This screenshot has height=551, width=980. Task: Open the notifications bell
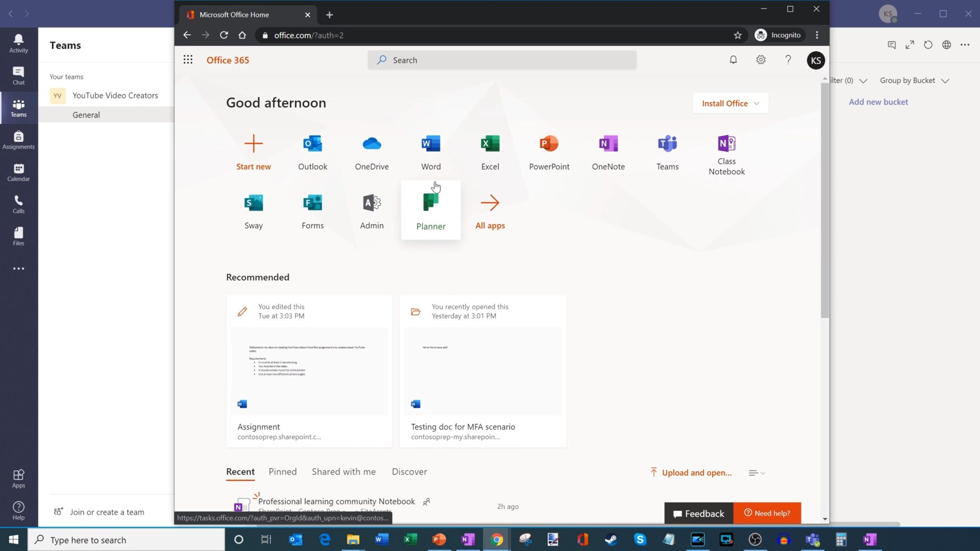733,59
